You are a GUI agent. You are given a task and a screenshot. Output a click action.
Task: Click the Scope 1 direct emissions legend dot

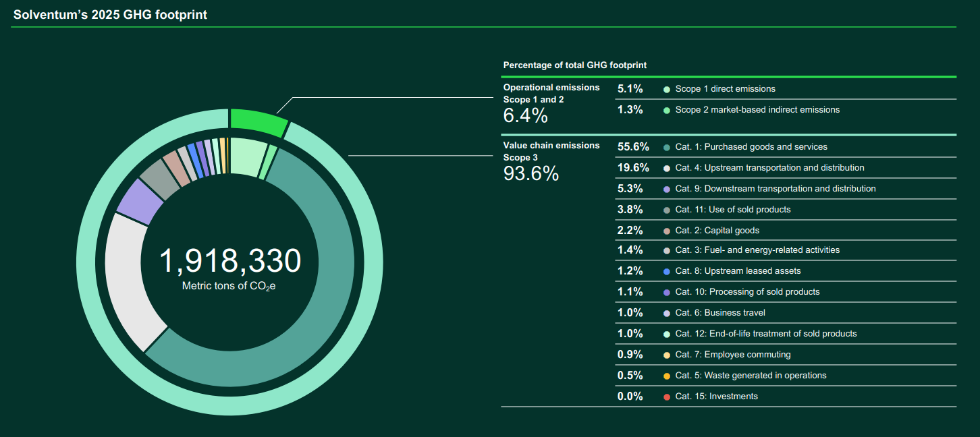click(x=667, y=89)
